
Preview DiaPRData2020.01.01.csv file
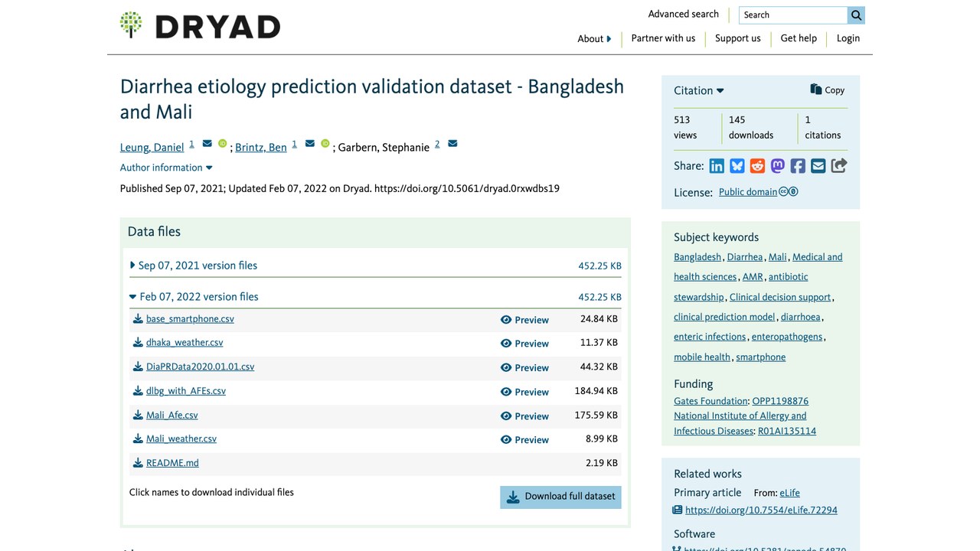[524, 367]
